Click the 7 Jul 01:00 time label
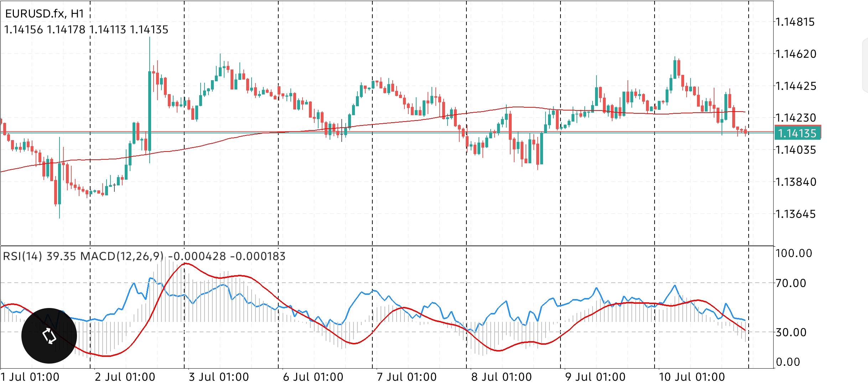This screenshot has width=868, height=385. click(407, 377)
